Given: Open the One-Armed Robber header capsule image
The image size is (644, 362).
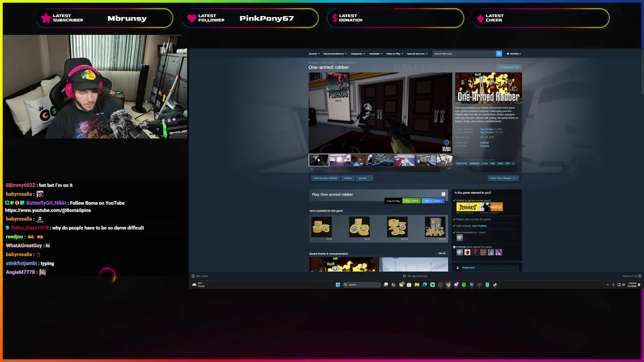Looking at the screenshot, I should point(488,88).
